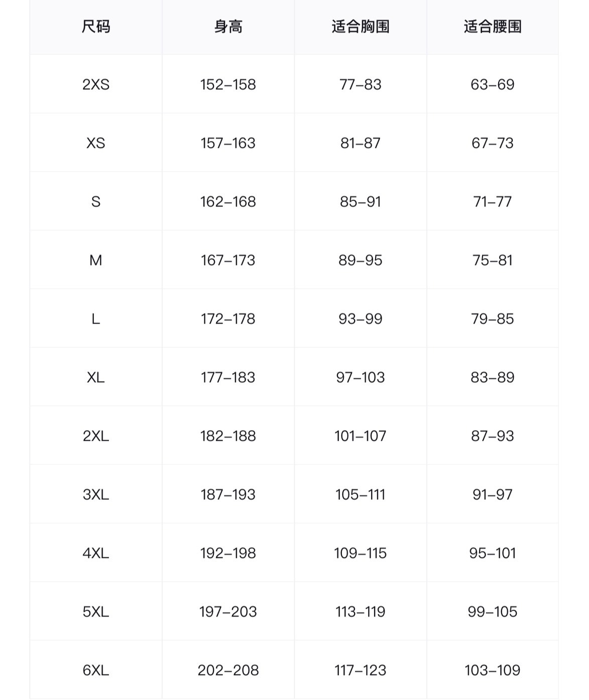Select the 5XL size label

point(96,612)
